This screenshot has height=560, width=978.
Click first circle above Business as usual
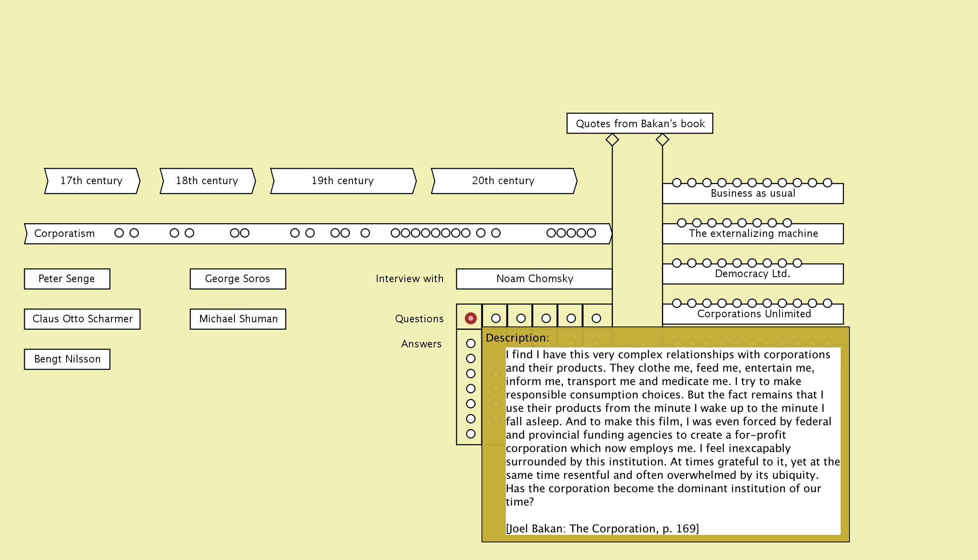(677, 183)
